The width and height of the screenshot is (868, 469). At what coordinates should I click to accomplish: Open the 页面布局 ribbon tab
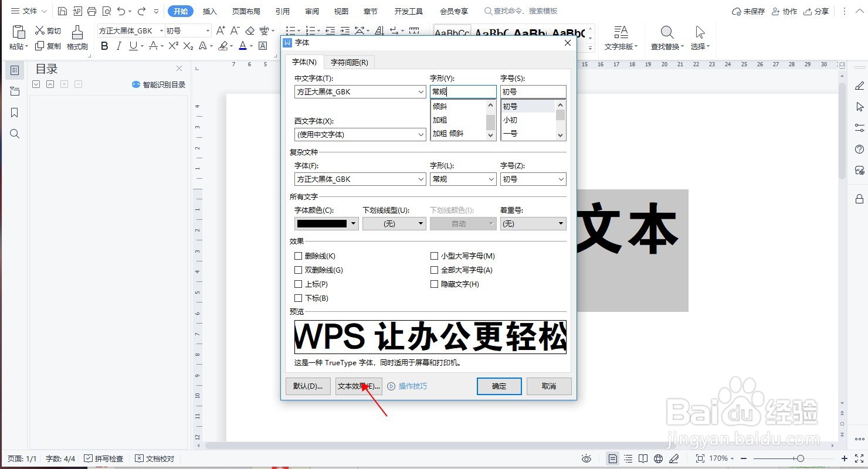point(246,11)
